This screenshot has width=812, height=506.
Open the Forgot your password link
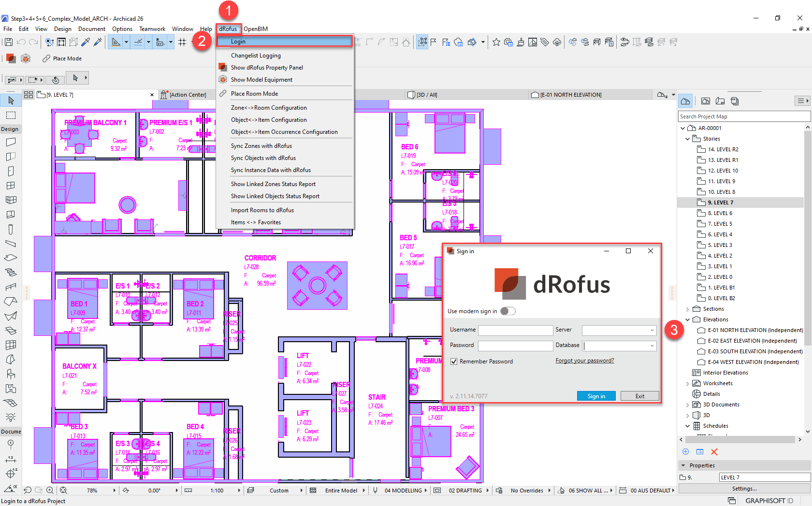point(585,361)
